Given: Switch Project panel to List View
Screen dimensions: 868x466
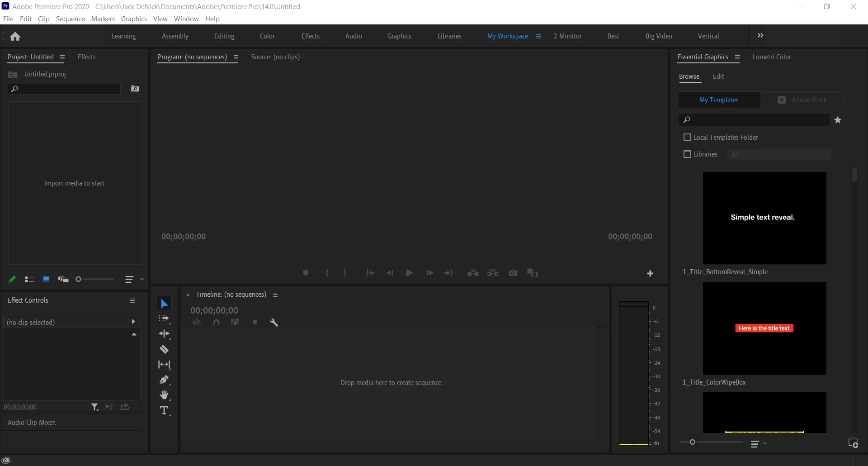Looking at the screenshot, I should point(29,280).
